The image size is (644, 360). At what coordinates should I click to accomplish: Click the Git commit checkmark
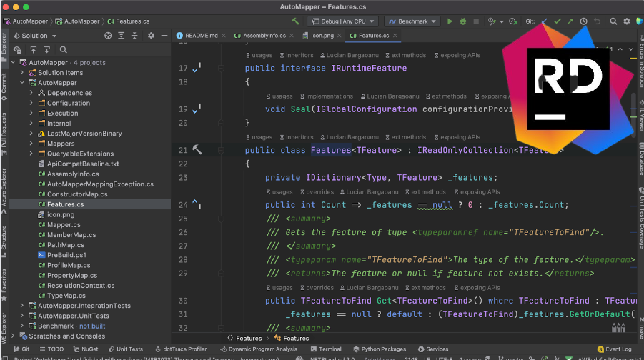pyautogui.click(x=558, y=21)
